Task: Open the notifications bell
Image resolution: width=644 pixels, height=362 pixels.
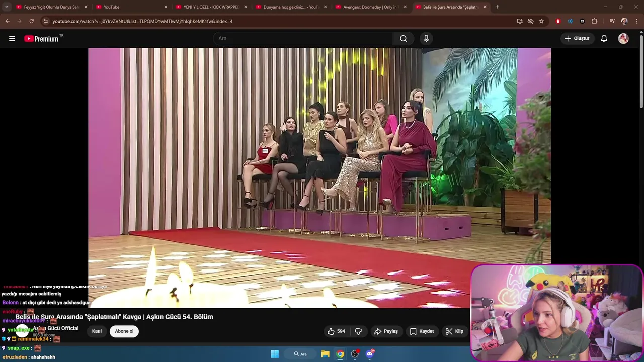Action: point(604,38)
